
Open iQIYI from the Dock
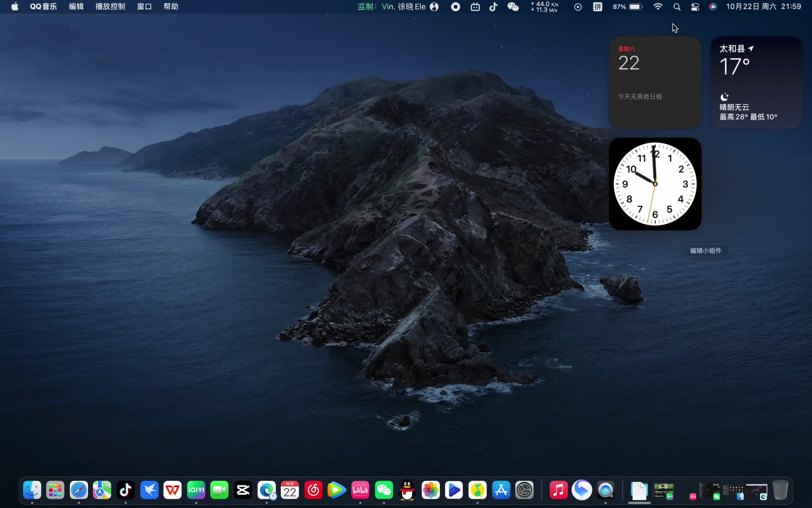196,490
